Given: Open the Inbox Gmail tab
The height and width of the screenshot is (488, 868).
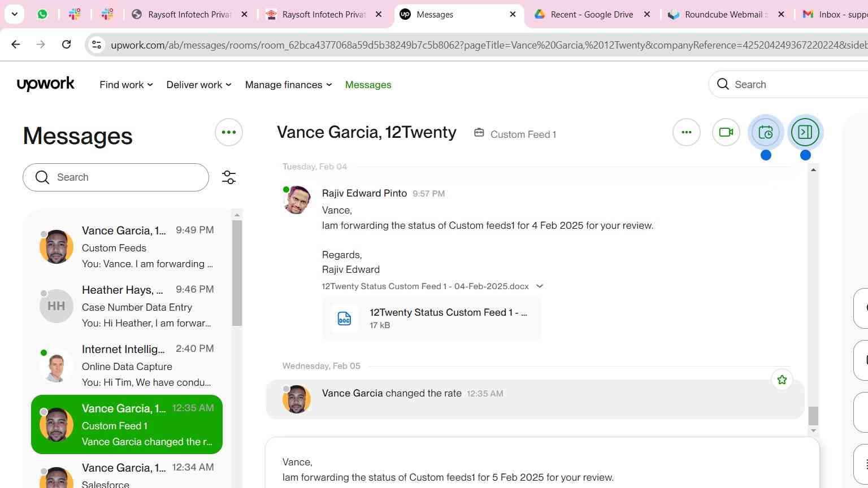Looking at the screenshot, I should coord(835,15).
